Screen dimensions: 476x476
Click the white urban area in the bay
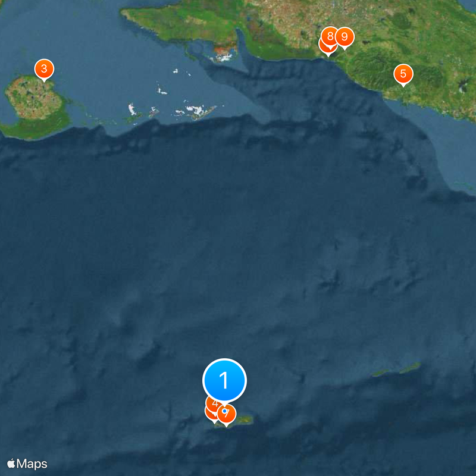tap(224, 57)
